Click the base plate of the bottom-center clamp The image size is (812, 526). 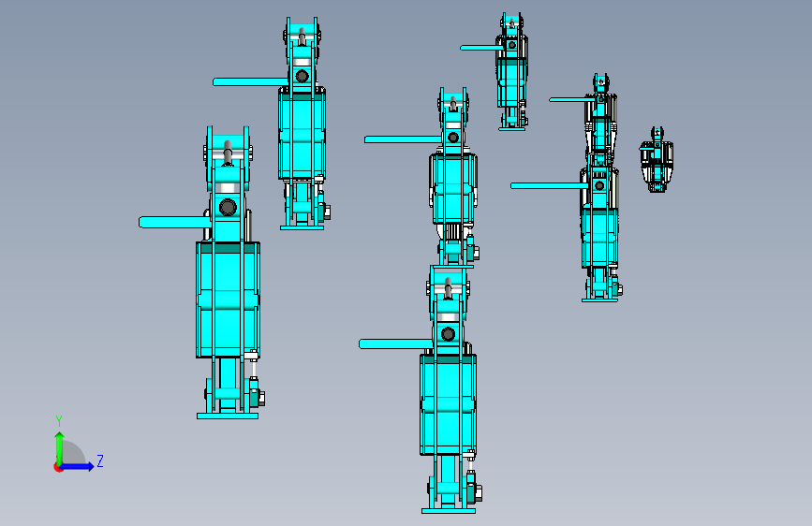[449, 511]
